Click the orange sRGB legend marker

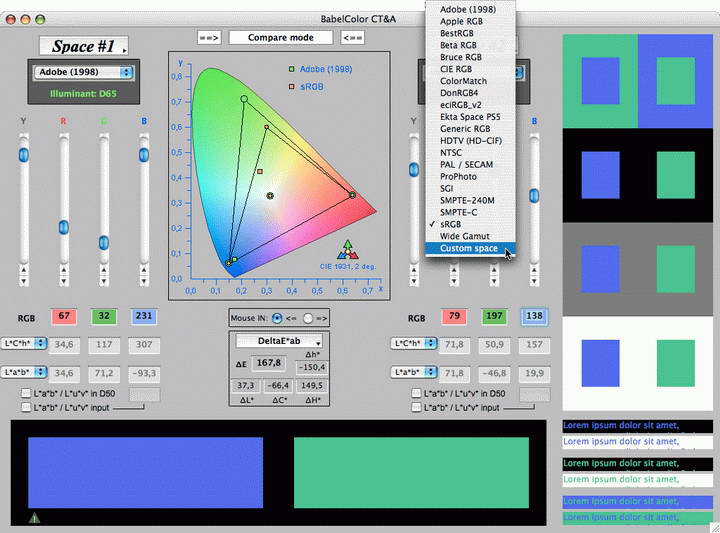[x=290, y=87]
